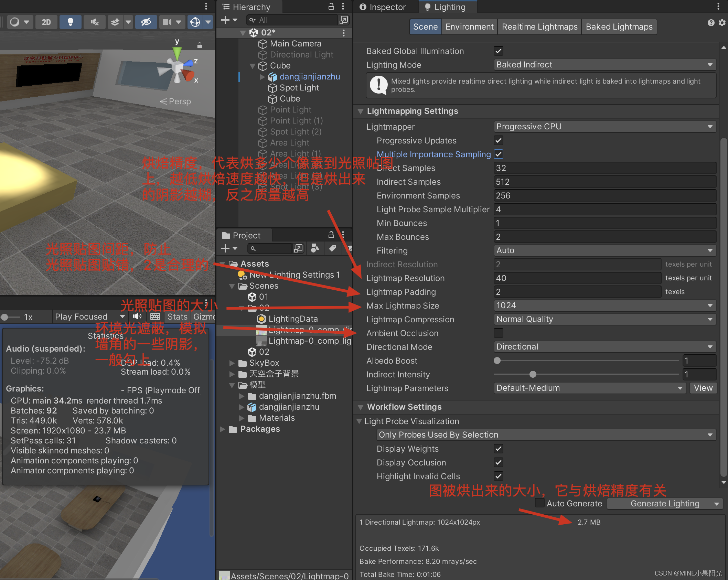
Task: Drag the Albedo Boost slider
Action: [x=497, y=361]
